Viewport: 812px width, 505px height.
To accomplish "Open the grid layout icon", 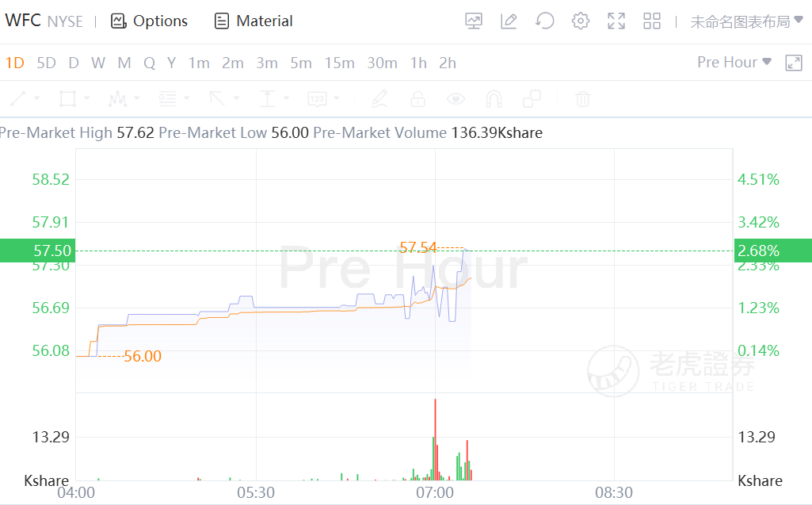I will pyautogui.click(x=652, y=21).
